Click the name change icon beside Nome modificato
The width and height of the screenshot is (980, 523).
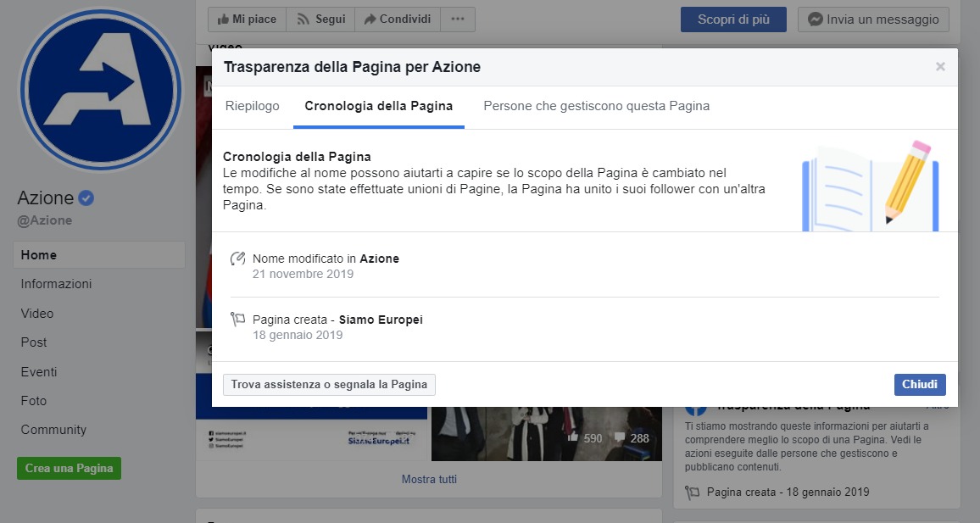coord(237,258)
